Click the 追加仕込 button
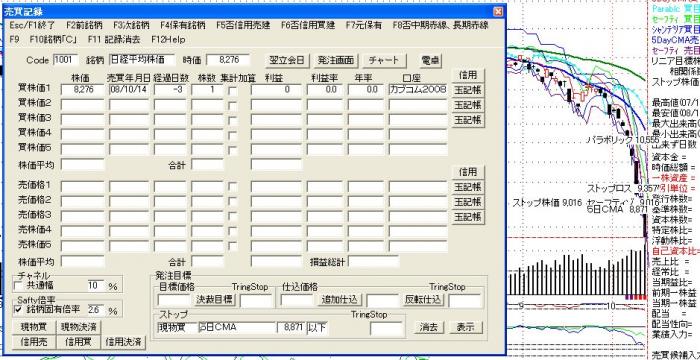Viewport: 700px width, 360px height. (341, 299)
